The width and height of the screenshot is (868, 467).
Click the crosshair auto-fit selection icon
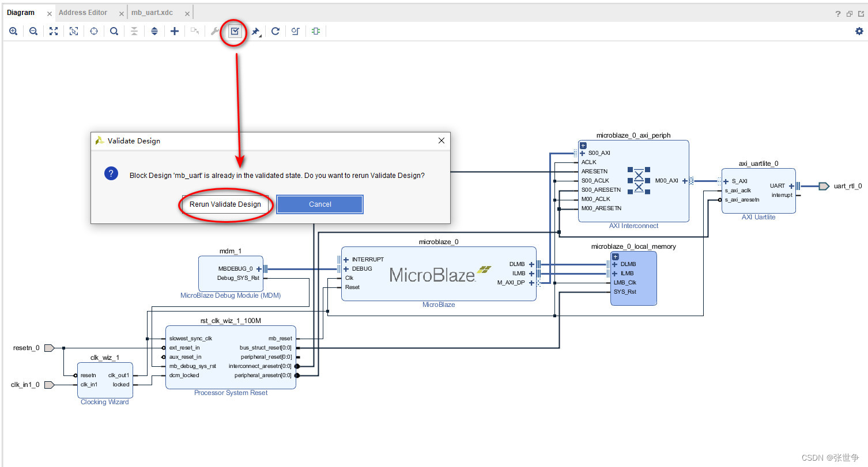94,31
